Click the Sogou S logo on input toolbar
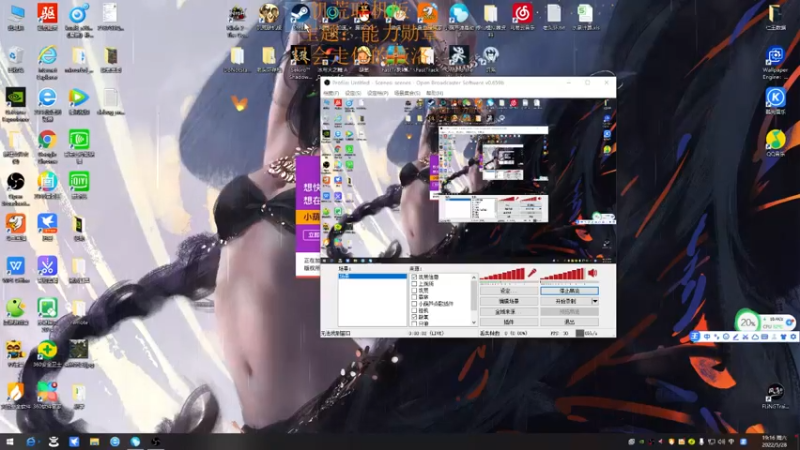Viewport: 800px width, 450px height. (695, 337)
